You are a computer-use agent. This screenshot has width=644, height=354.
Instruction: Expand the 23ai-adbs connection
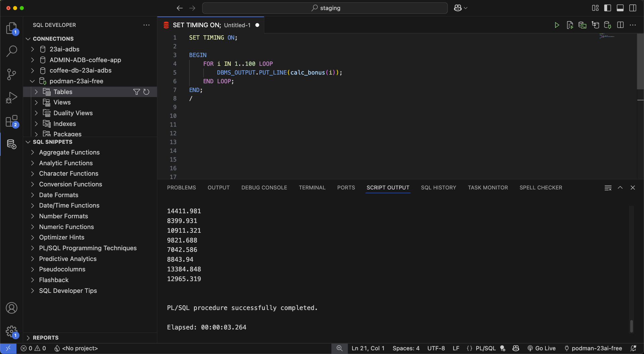coord(33,49)
